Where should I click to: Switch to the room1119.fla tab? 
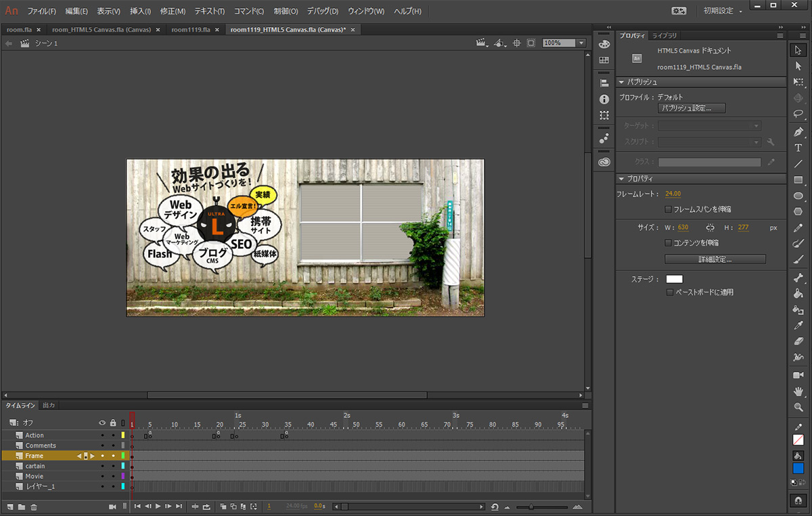[191, 30]
